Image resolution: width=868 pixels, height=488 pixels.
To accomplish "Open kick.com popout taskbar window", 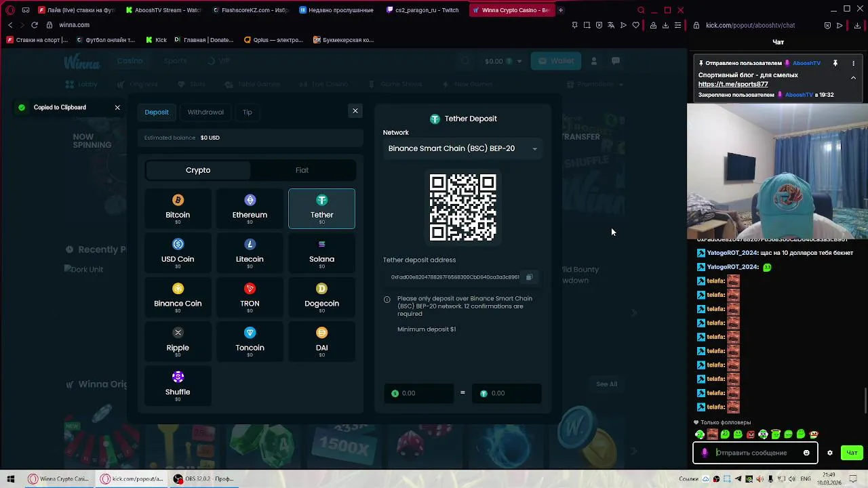I will coord(132,479).
